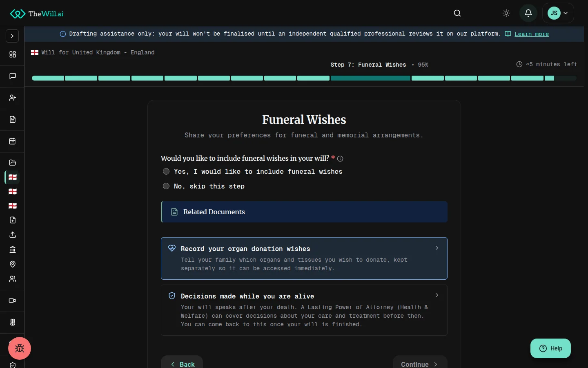Open the JS user account dropdown
This screenshot has width=588, height=368.
pos(558,13)
